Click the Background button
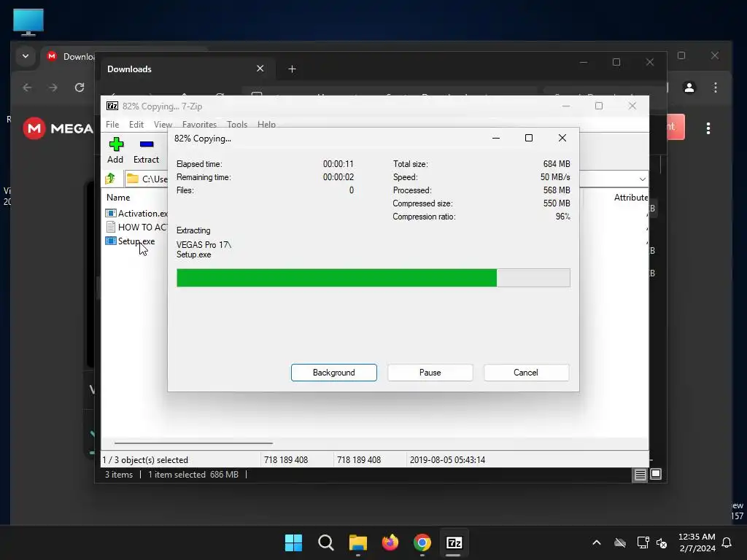Screen dimensions: 747x560 tap(334, 373)
